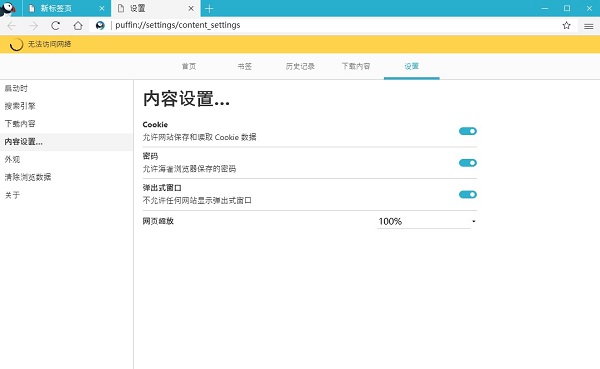
Task: Minimize the browser window
Action: pyautogui.click(x=545, y=8)
